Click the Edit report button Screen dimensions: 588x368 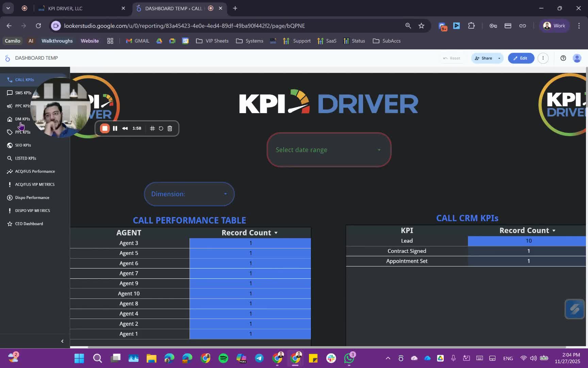[521, 58]
